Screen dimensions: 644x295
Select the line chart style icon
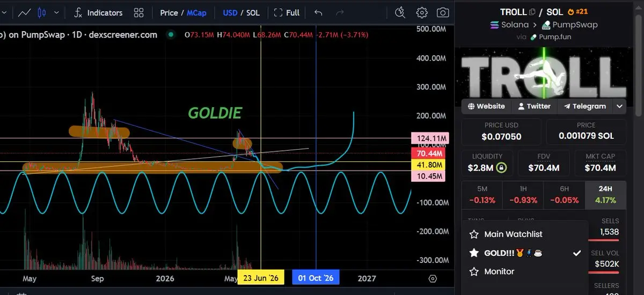tap(25, 12)
